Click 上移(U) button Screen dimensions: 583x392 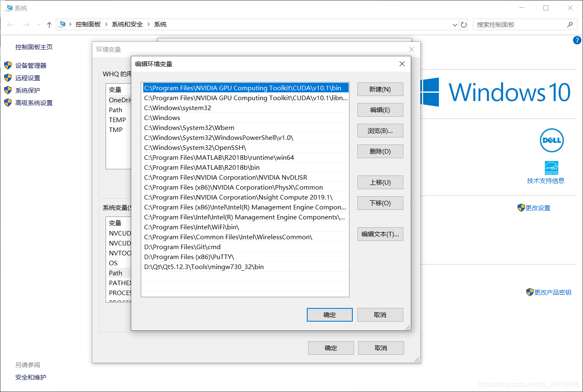tap(380, 183)
